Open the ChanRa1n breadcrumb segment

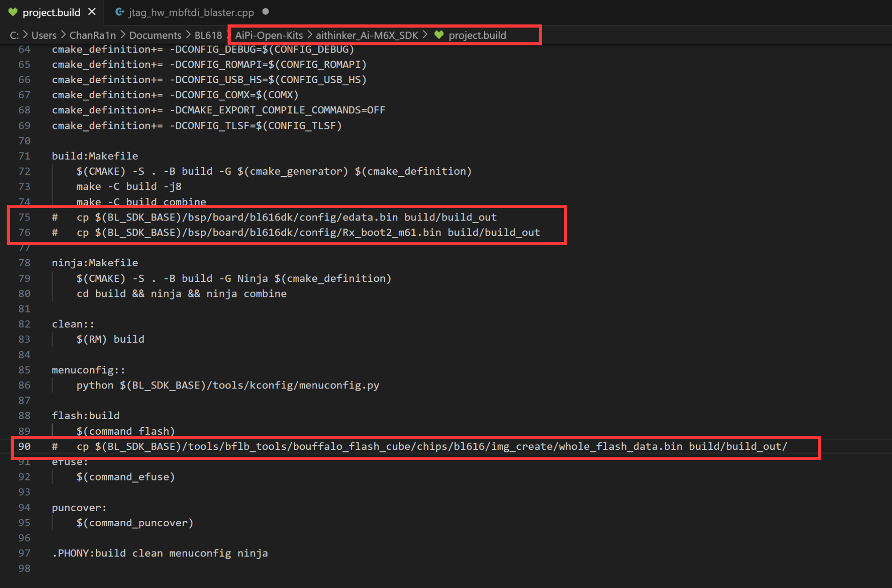click(x=92, y=36)
